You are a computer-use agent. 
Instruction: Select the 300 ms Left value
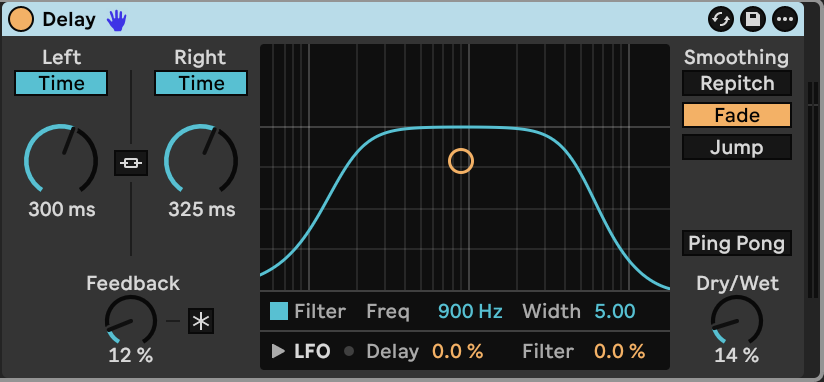coord(62,210)
